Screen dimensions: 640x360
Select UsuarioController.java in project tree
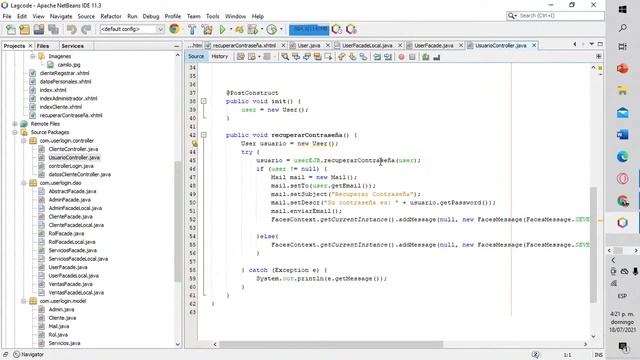point(74,158)
